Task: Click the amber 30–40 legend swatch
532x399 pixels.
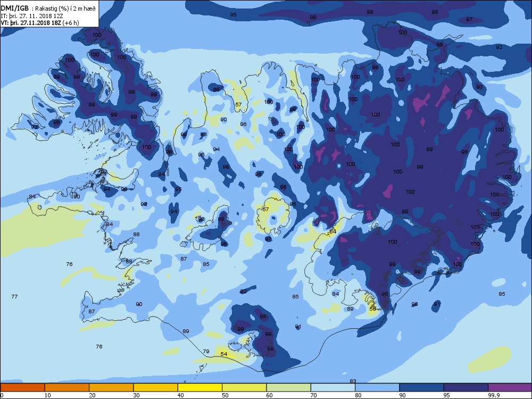Action: point(156,387)
